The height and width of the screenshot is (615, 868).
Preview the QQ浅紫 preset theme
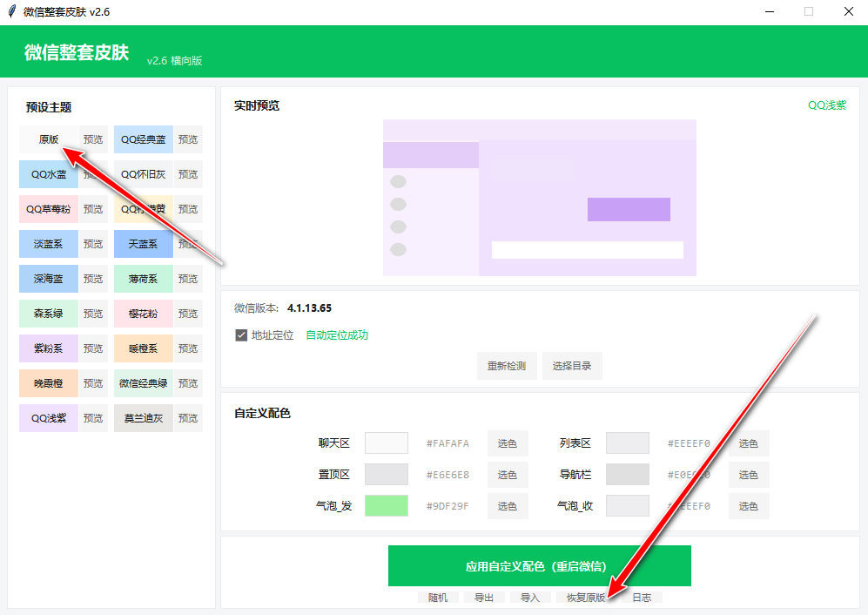point(93,418)
